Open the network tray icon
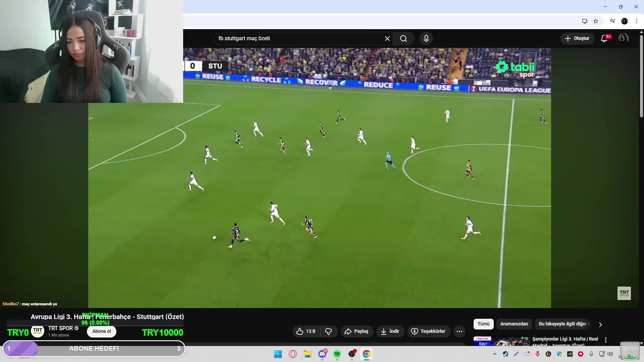644x362 pixels. pyautogui.click(x=602, y=354)
